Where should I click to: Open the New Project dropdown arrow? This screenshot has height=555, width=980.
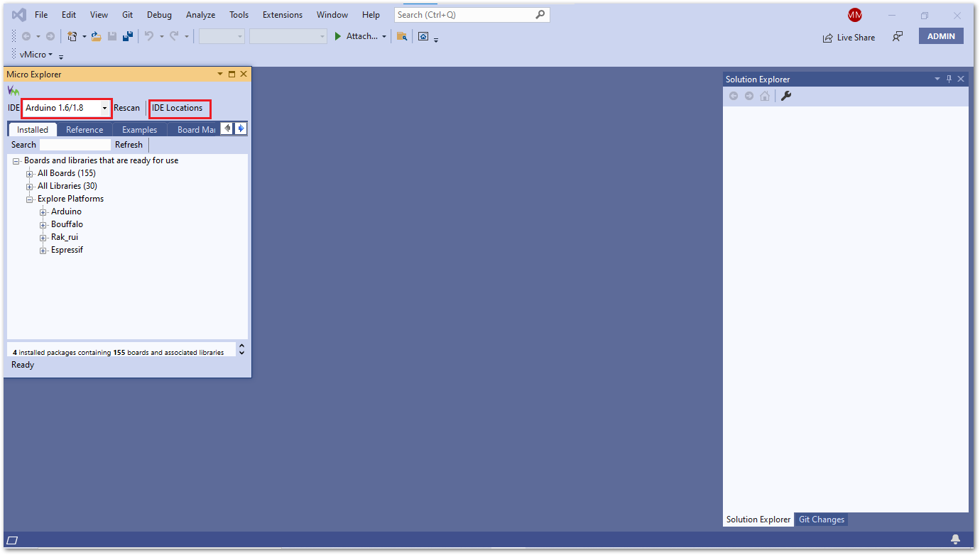[x=84, y=36]
